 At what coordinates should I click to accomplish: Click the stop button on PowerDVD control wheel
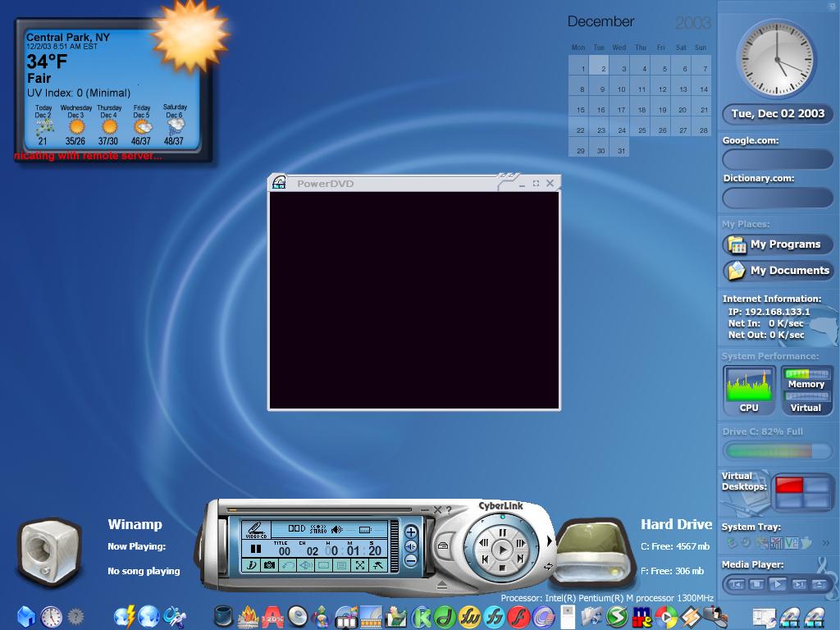(x=502, y=566)
